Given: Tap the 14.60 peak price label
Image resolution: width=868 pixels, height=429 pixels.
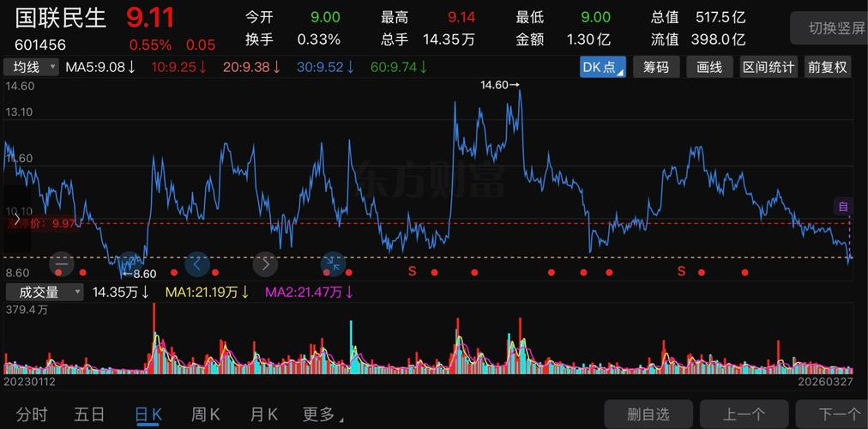Looking at the screenshot, I should click(x=500, y=85).
